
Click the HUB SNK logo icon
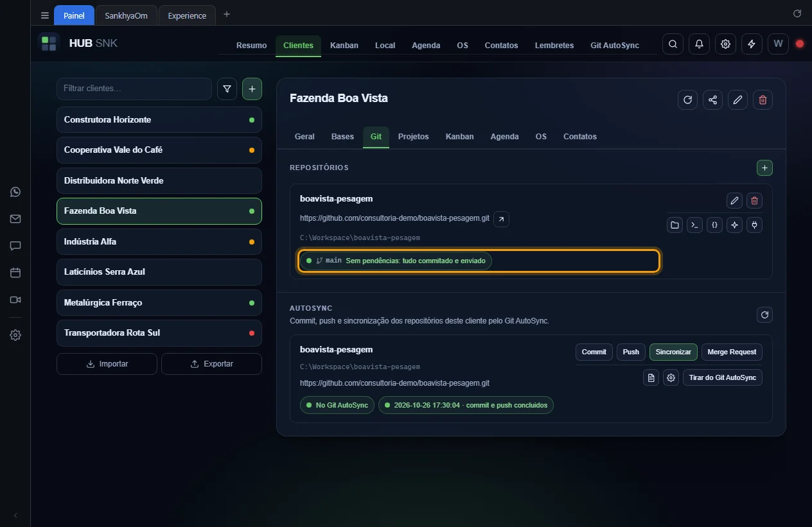(49, 44)
